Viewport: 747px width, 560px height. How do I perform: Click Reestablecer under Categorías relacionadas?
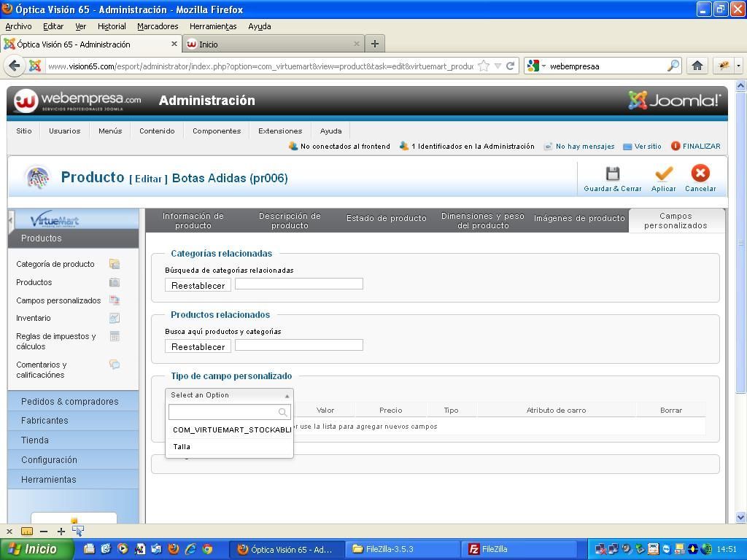pos(198,285)
